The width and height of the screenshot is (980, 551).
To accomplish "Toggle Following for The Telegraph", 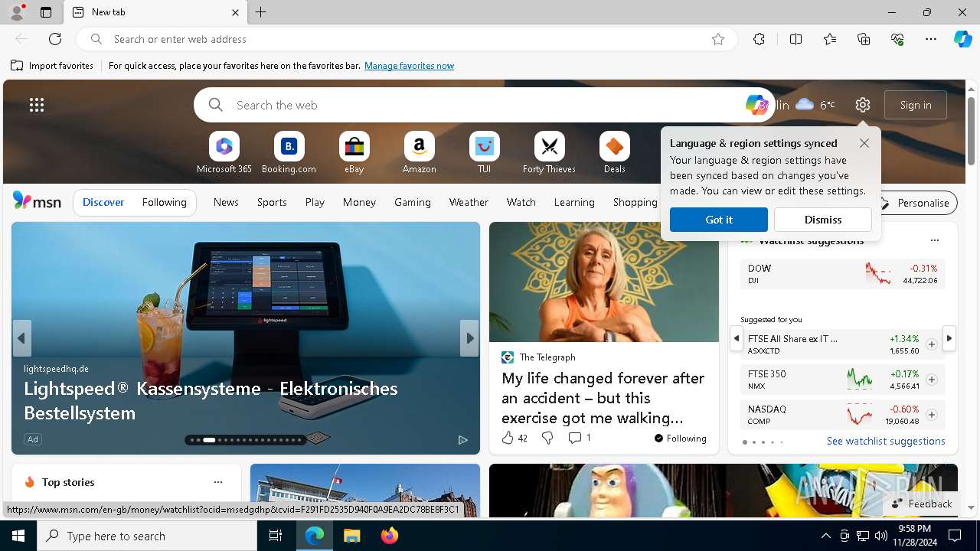I will (680, 439).
